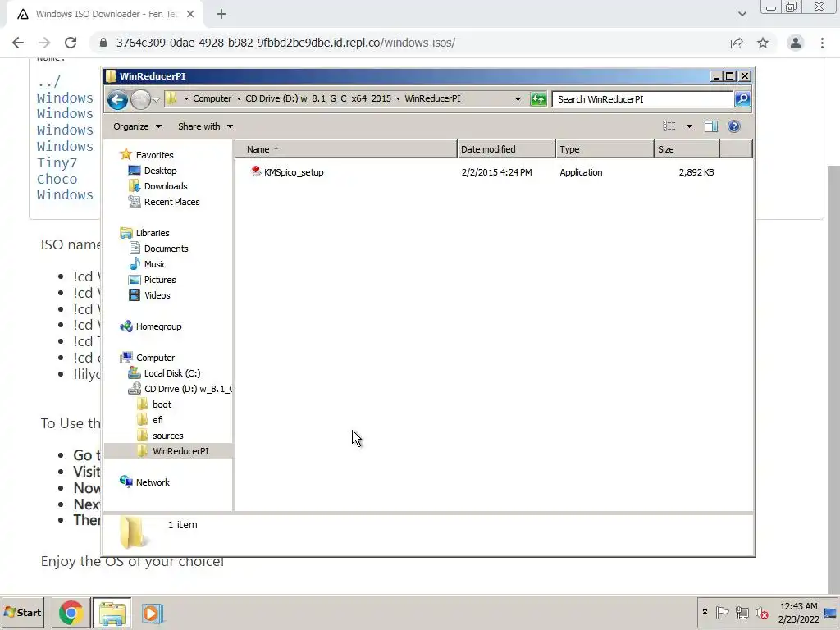Open Network in navigation pane
840x630 pixels.
pyautogui.click(x=153, y=482)
